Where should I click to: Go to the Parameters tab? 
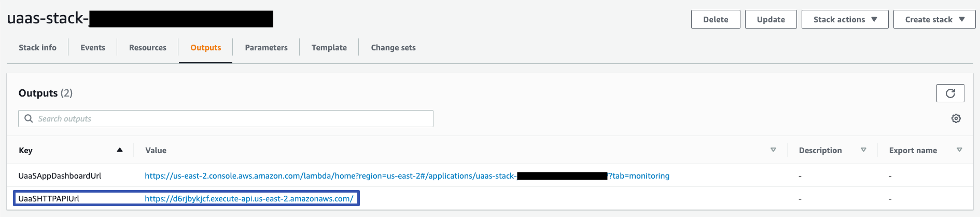[x=266, y=48]
